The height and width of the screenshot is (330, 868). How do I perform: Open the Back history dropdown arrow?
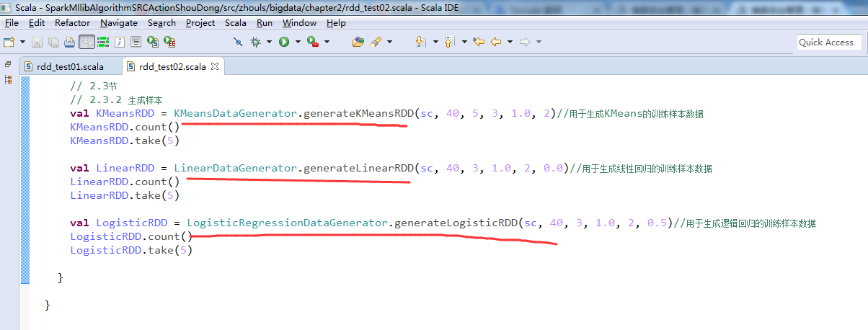(510, 43)
